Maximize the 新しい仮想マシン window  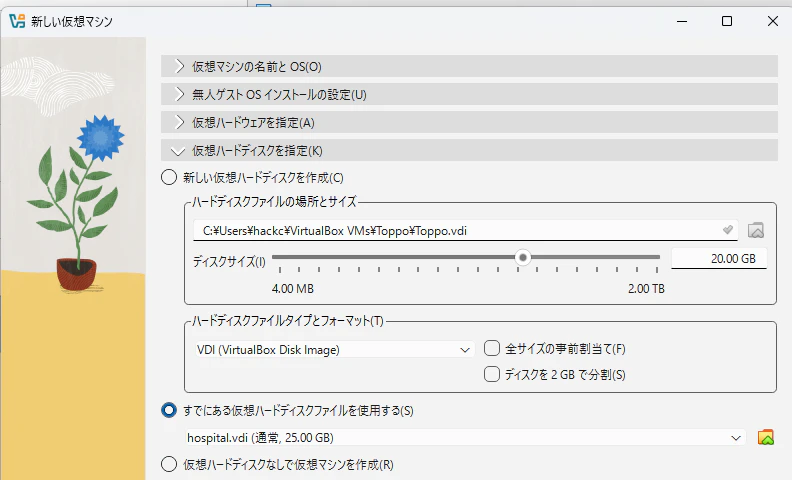(727, 21)
